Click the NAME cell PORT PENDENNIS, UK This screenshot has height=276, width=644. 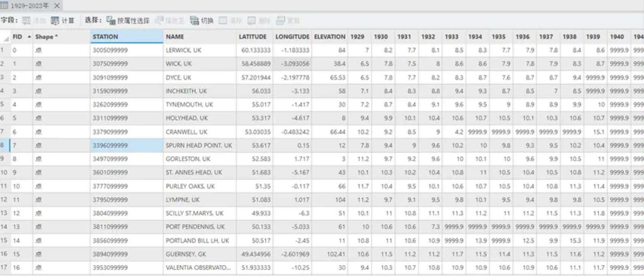point(200,227)
